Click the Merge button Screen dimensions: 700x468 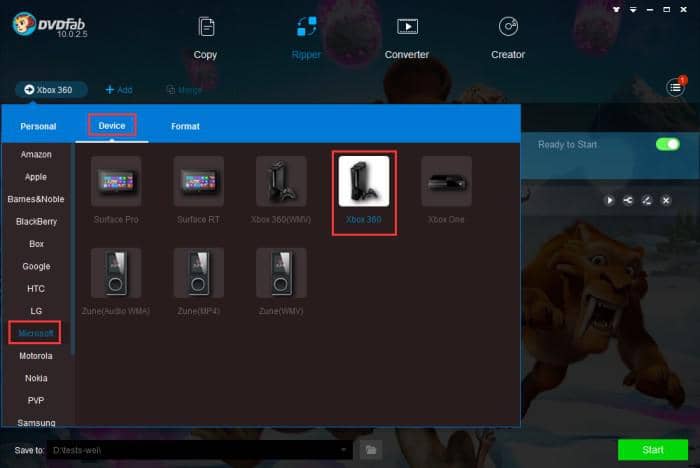coord(184,90)
